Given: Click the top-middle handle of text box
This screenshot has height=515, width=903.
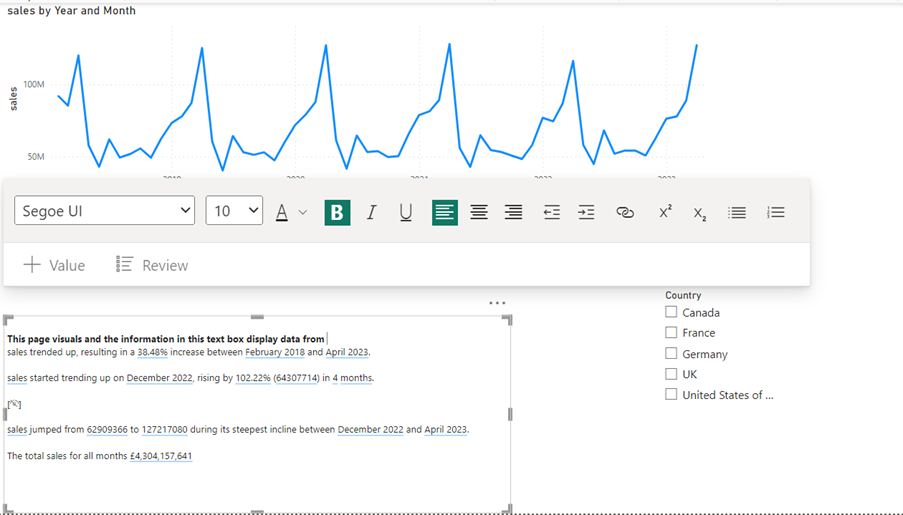Looking at the screenshot, I should pyautogui.click(x=257, y=317).
